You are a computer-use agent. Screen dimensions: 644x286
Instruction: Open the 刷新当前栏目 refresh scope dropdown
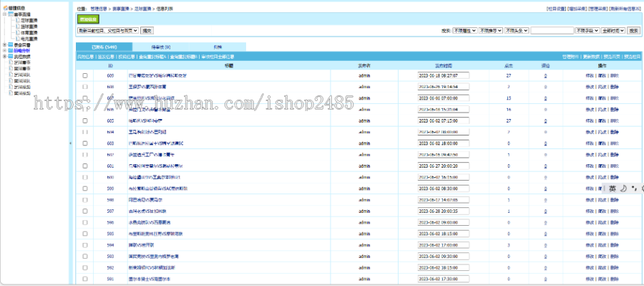tap(108, 30)
